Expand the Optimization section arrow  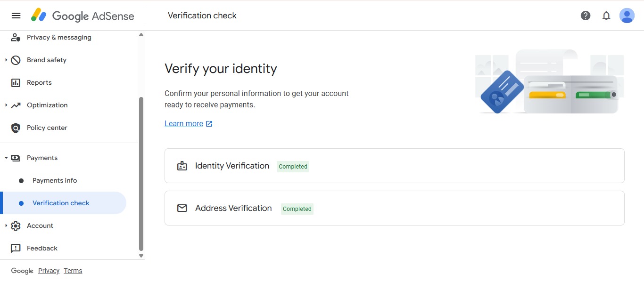(x=6, y=105)
